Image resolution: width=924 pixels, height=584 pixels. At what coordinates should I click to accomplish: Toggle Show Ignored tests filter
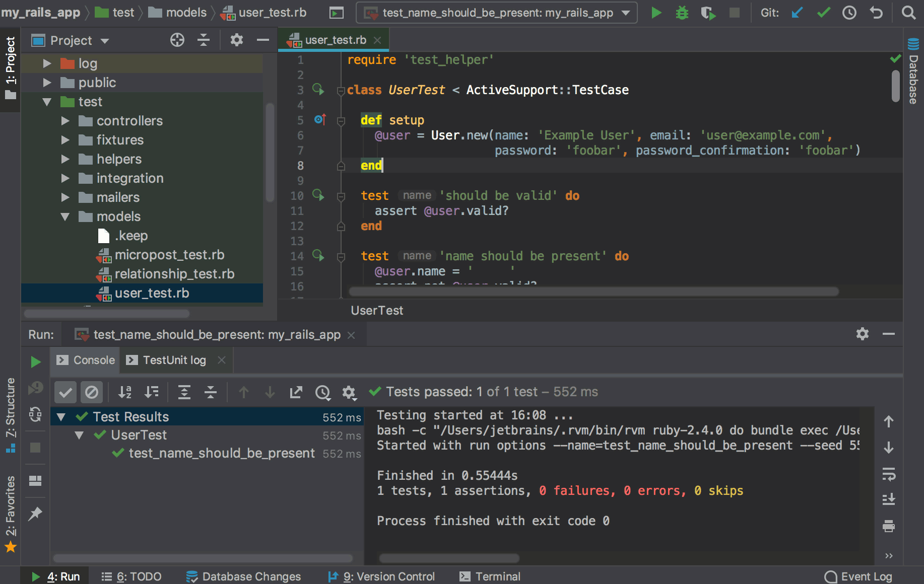(91, 392)
